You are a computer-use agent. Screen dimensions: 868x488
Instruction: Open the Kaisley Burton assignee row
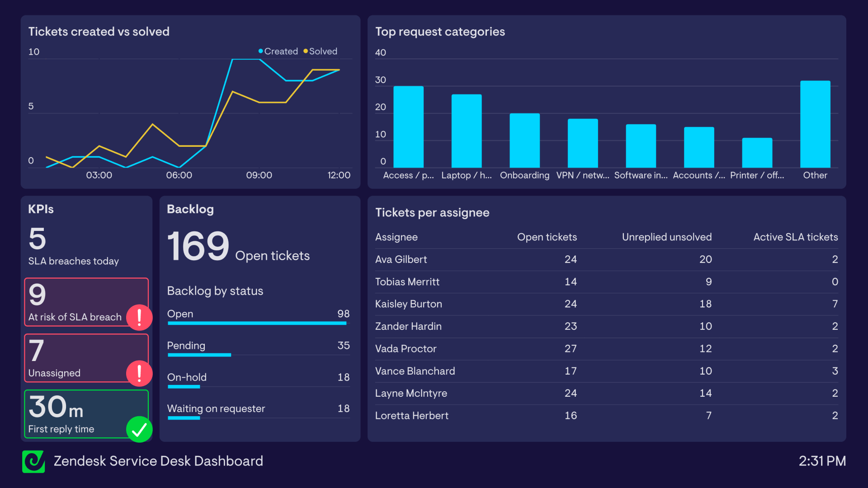point(408,304)
